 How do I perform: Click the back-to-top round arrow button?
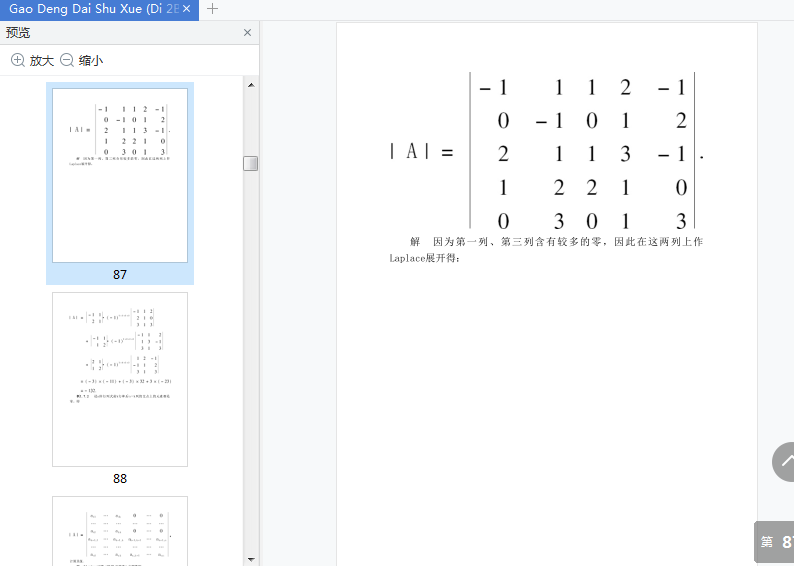783,462
